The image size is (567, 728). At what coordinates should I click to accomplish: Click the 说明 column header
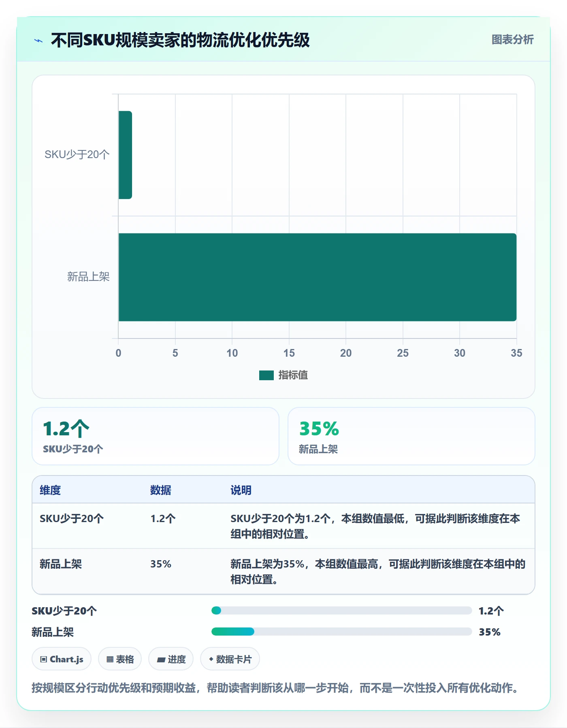[241, 490]
